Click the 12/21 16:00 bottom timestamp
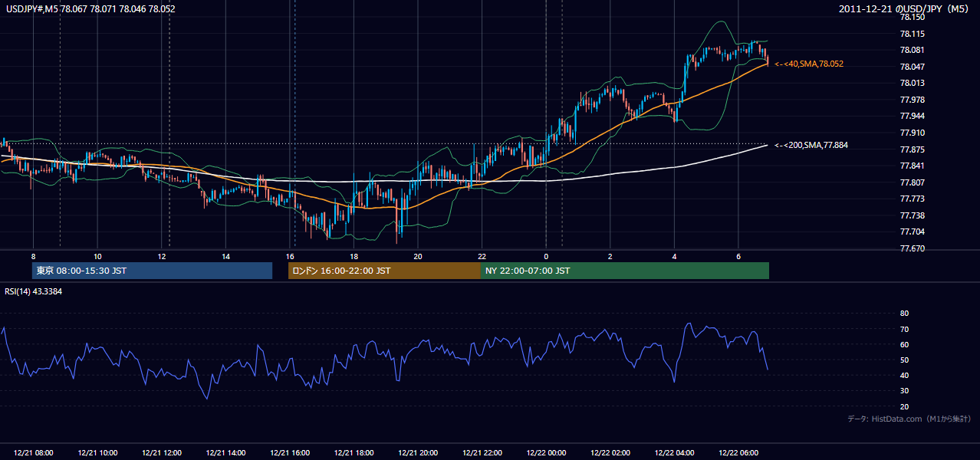The width and height of the screenshot is (980, 460). (x=290, y=453)
